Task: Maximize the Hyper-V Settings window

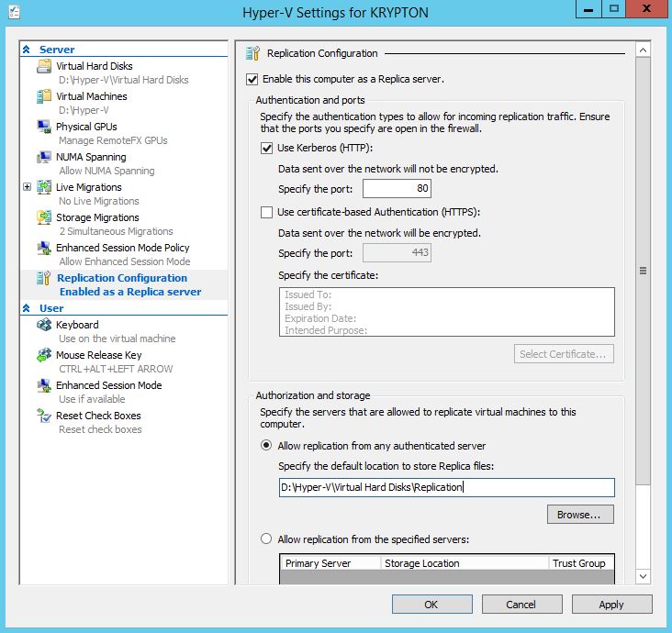Action: pos(614,8)
